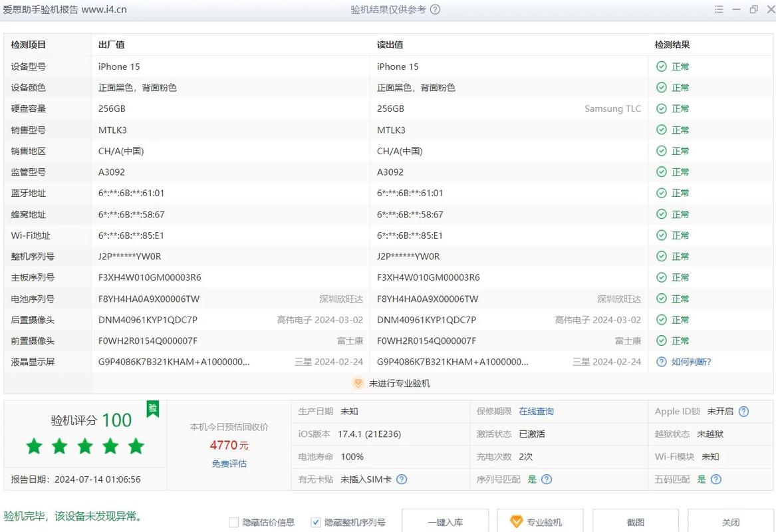The width and height of the screenshot is (776, 532).
Task: Click the shield icon beside 未进行专业验机
Action: pos(358,383)
